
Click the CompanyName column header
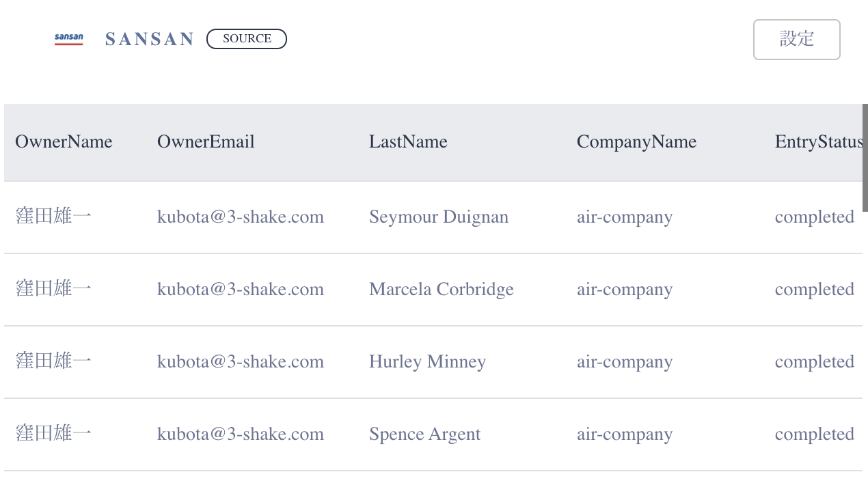pos(636,142)
